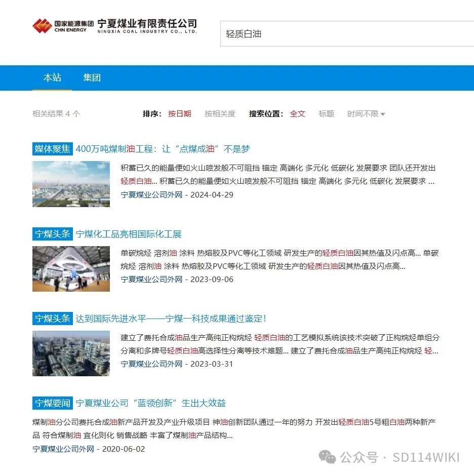474x476 pixels.
Task: Click the 媒体聚焦 category tag
Action: click(x=53, y=149)
